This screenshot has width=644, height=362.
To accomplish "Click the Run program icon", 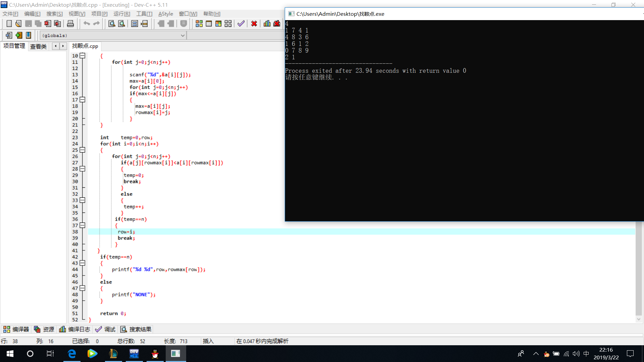I will tap(209, 23).
